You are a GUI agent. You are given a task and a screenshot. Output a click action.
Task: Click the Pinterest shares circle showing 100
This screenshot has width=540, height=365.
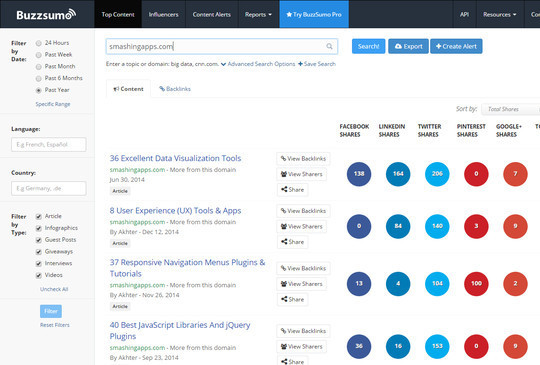tap(476, 284)
